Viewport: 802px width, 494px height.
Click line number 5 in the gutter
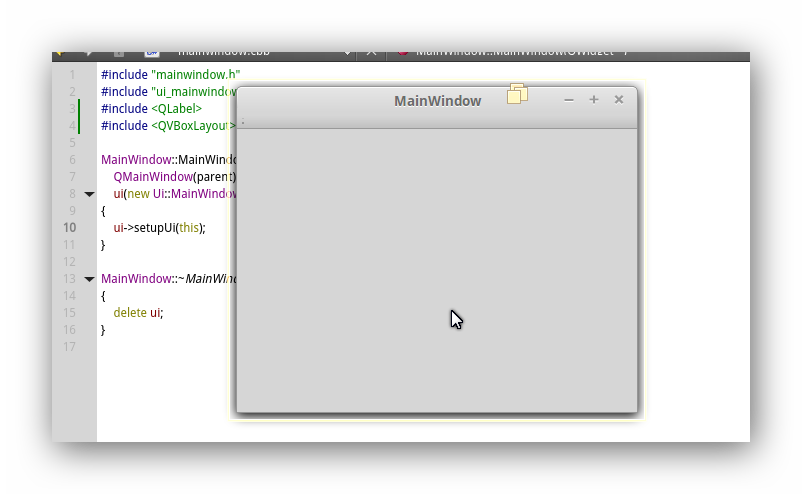(72, 143)
